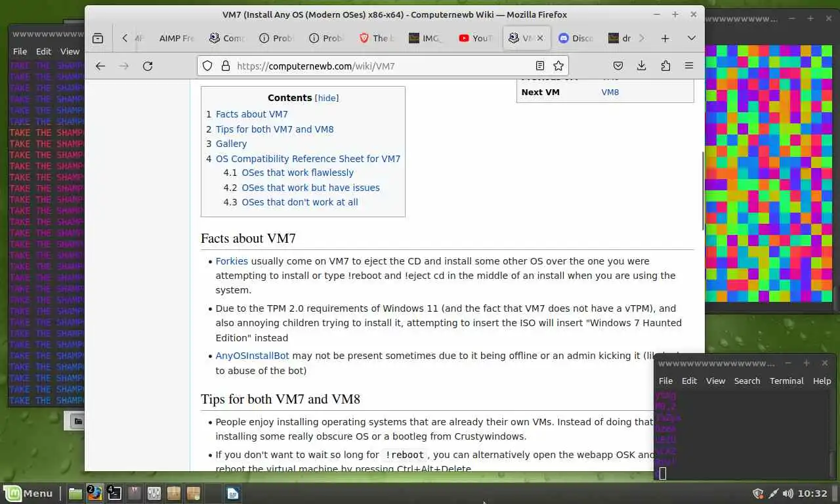Open View menu in left terminal window
The image size is (840, 504).
click(70, 51)
